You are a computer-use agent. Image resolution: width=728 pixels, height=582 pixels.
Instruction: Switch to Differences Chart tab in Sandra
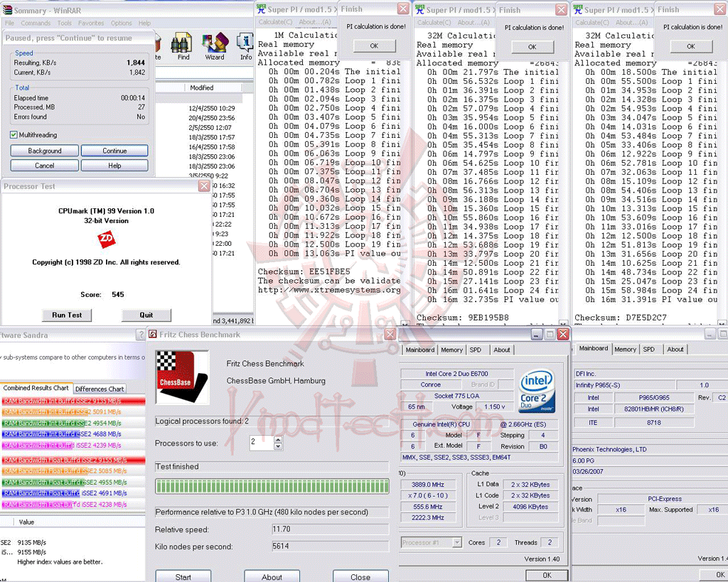coord(100,389)
